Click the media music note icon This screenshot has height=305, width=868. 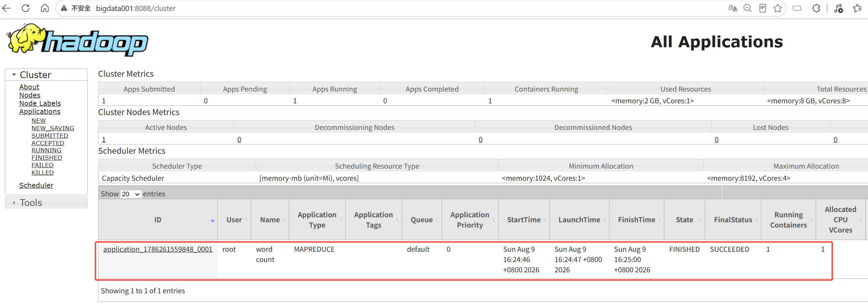pyautogui.click(x=838, y=8)
